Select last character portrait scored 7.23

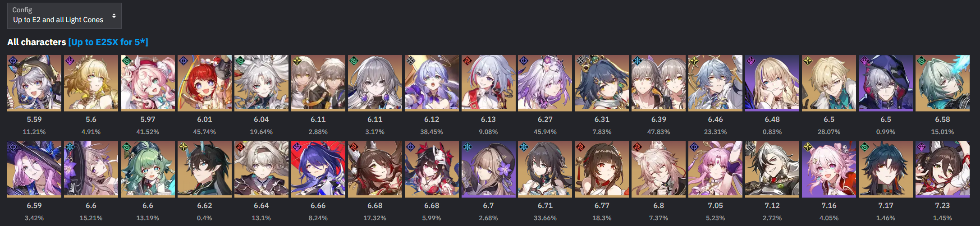click(x=943, y=169)
